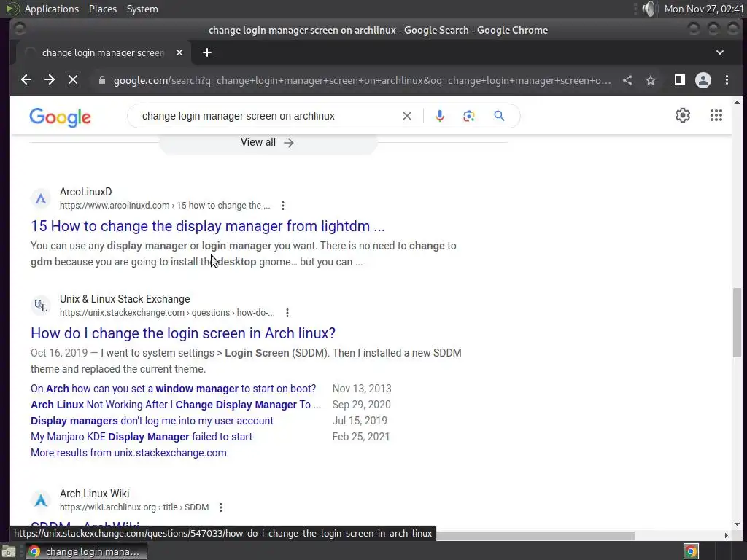
Task: Submit search with magnifier icon
Action: [499, 116]
